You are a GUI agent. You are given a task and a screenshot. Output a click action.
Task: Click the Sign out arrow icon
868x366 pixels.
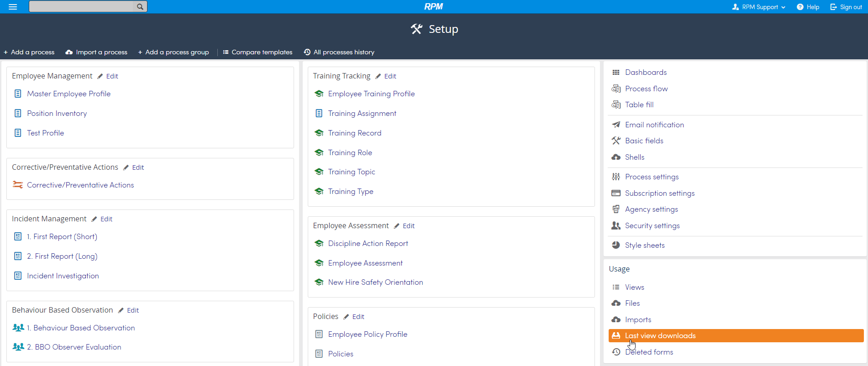pos(833,7)
